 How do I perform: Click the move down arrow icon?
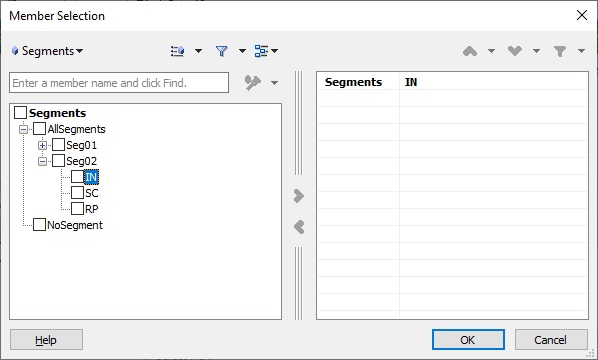pos(515,51)
